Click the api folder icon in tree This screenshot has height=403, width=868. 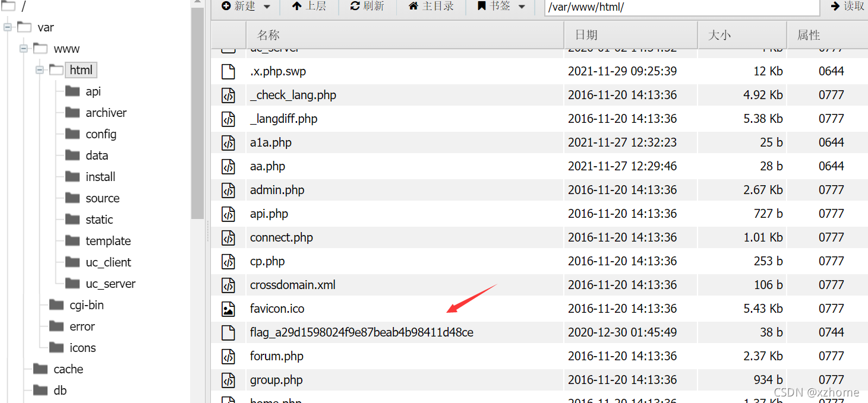pos(72,91)
